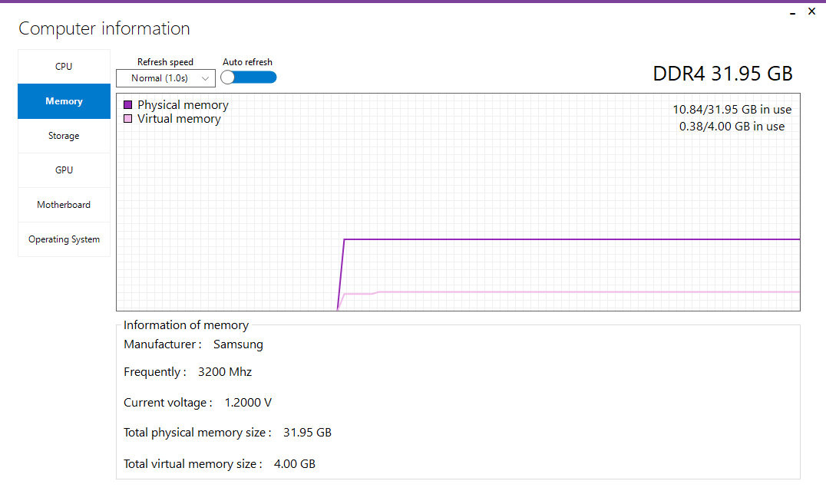Viewport: 826px width, 504px height.
Task: Click the pink Virtual memory swatch
Action: pyautogui.click(x=128, y=119)
